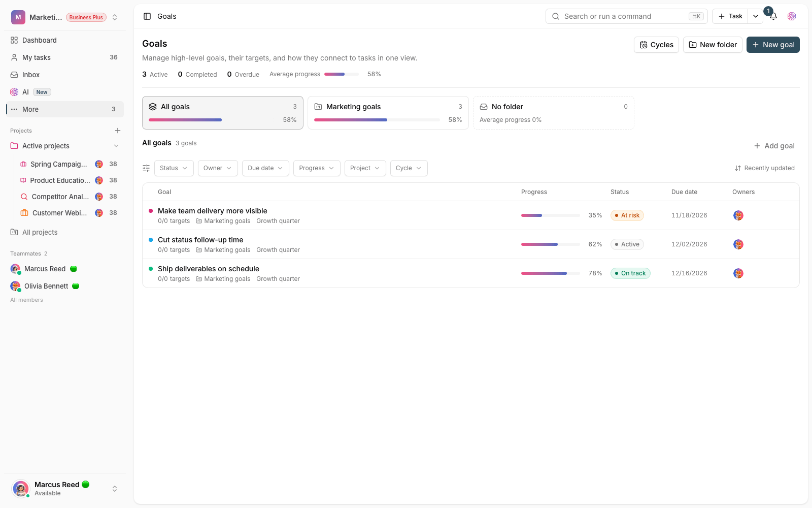Open the Progress filter dropdown

pyautogui.click(x=317, y=168)
